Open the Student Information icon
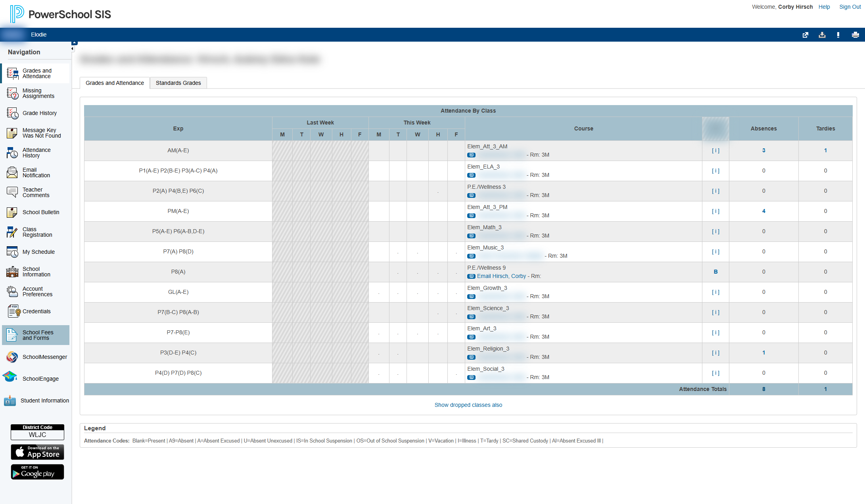The width and height of the screenshot is (865, 504). [x=10, y=401]
